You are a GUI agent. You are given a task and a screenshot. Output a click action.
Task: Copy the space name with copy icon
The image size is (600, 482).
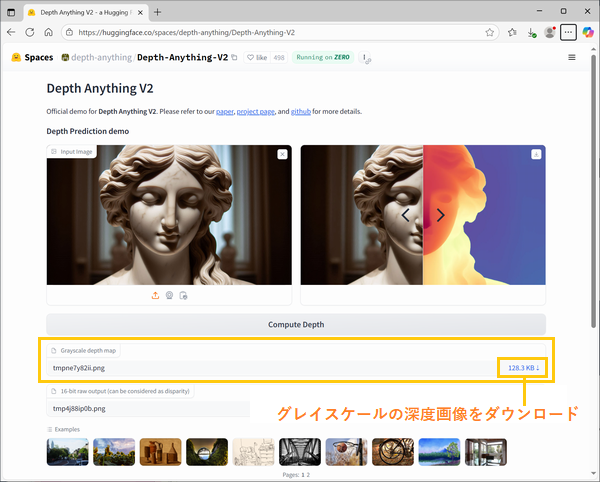(x=234, y=58)
